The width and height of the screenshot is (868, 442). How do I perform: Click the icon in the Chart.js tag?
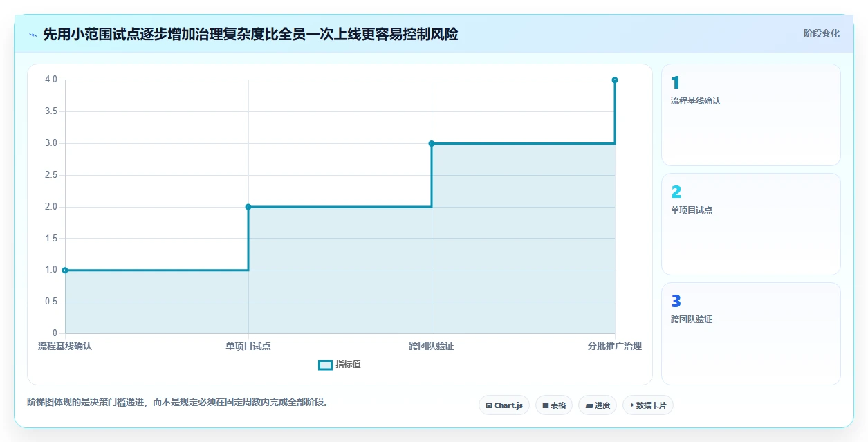point(489,406)
